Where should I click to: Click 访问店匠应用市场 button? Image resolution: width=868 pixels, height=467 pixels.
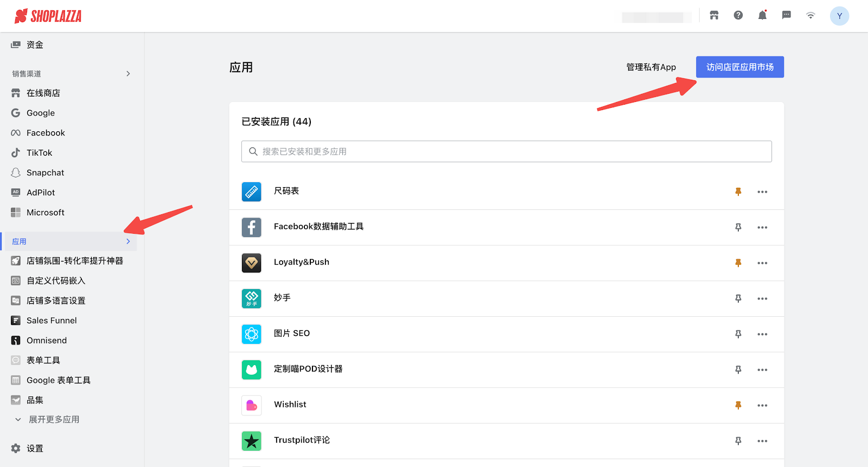[739, 67]
